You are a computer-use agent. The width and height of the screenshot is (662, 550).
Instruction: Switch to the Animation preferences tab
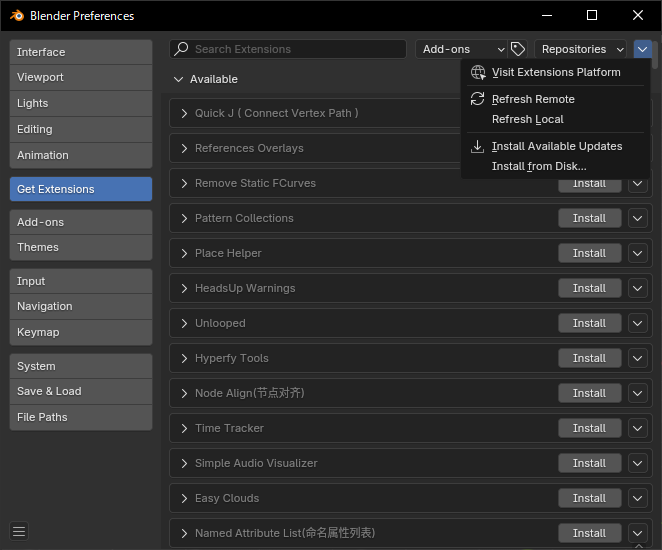(x=81, y=155)
